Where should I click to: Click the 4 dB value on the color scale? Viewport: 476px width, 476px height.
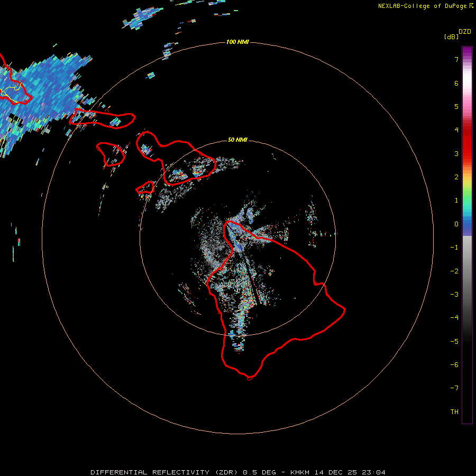pos(456,130)
